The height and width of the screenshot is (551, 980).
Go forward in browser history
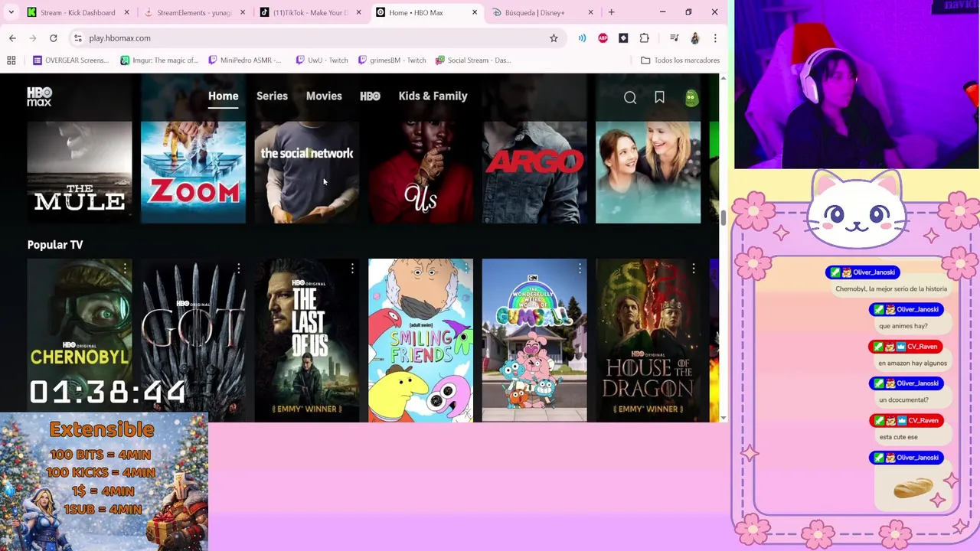[33, 37]
